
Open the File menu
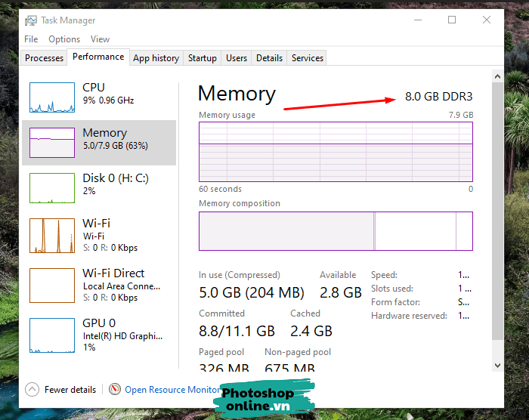pyautogui.click(x=31, y=39)
